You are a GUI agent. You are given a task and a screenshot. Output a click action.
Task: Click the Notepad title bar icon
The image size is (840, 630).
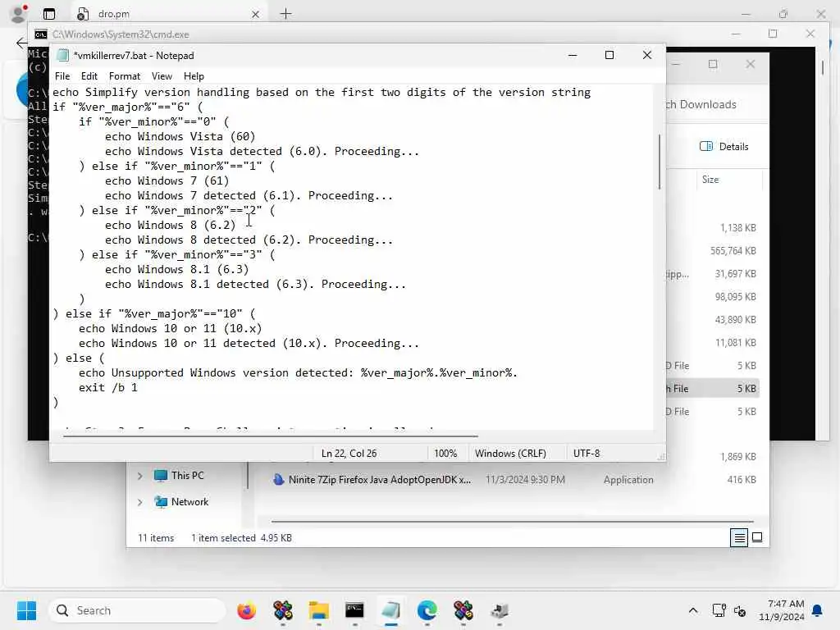62,55
